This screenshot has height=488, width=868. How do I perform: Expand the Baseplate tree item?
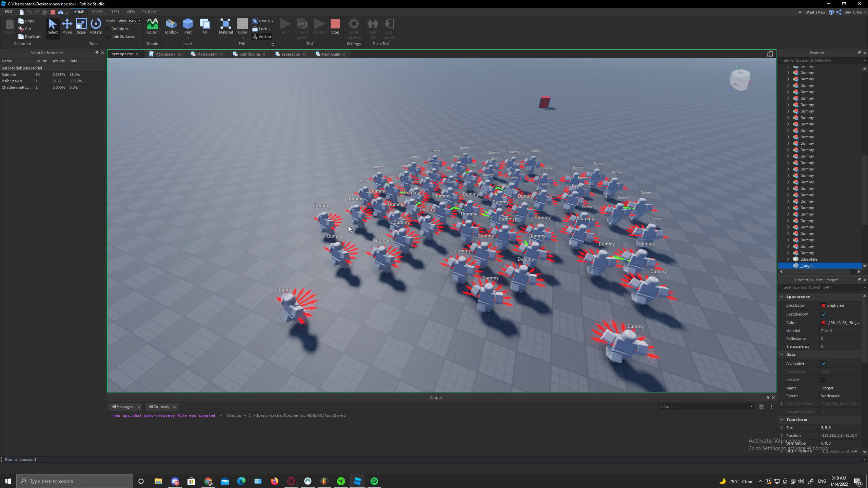click(x=788, y=259)
